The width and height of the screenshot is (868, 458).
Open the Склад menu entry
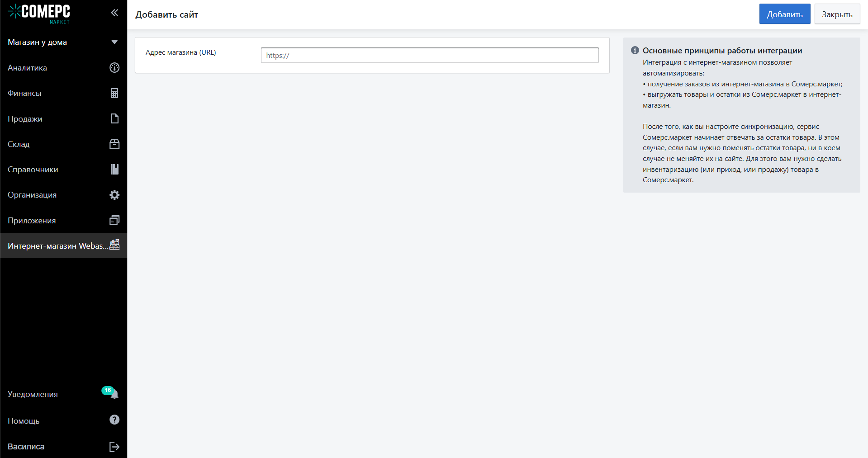click(19, 144)
